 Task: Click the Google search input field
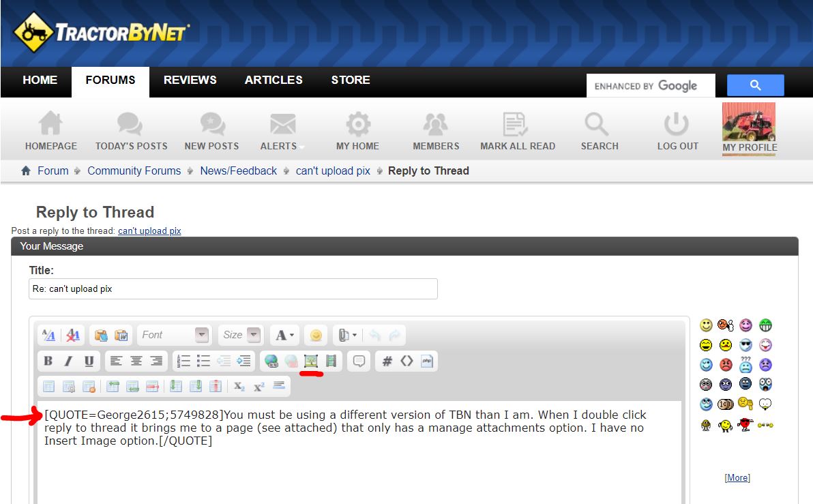(651, 85)
